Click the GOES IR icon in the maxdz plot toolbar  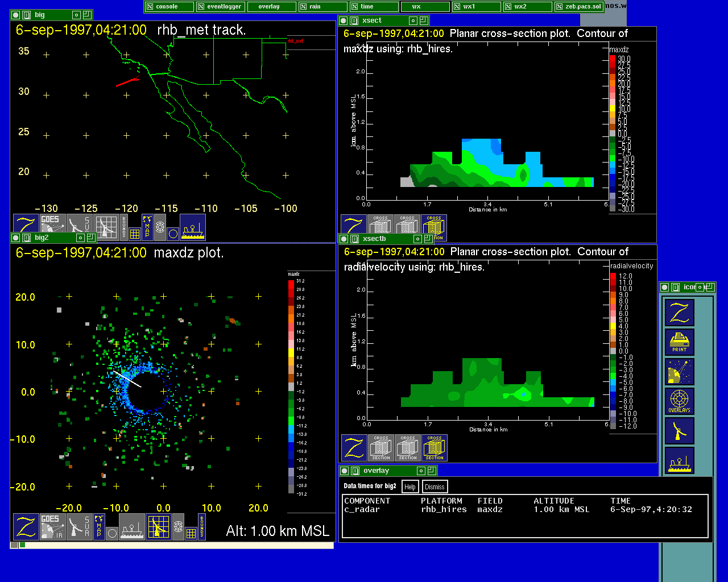click(52, 527)
